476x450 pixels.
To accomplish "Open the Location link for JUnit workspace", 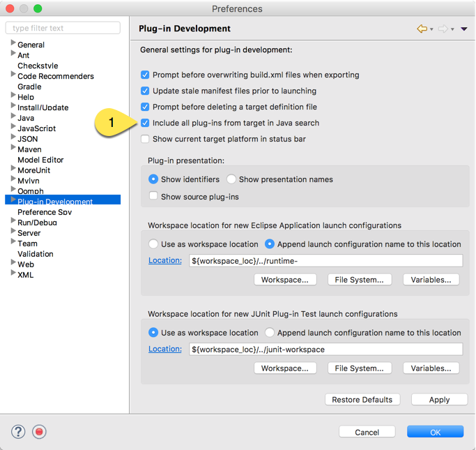I will click(164, 349).
